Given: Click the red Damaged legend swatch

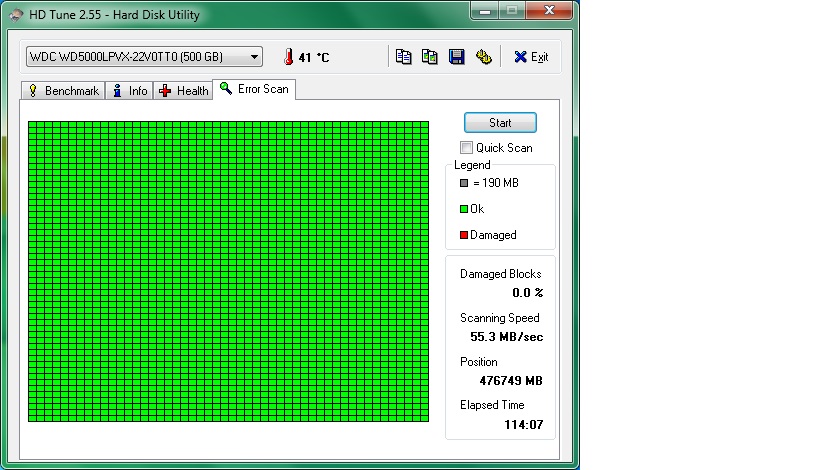Looking at the screenshot, I should coord(463,235).
